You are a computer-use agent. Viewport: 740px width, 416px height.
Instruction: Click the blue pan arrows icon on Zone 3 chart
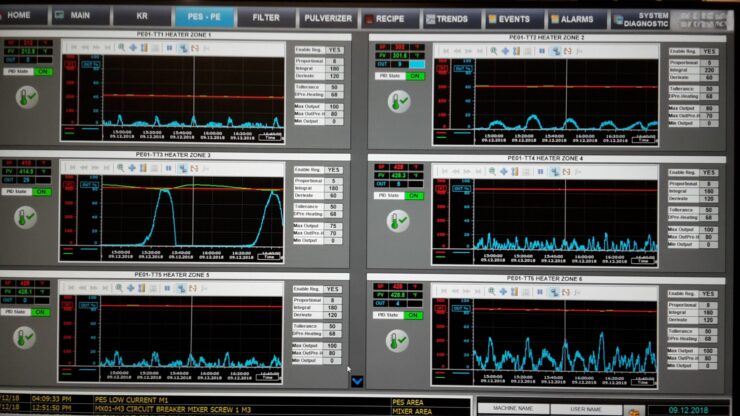pos(132,168)
